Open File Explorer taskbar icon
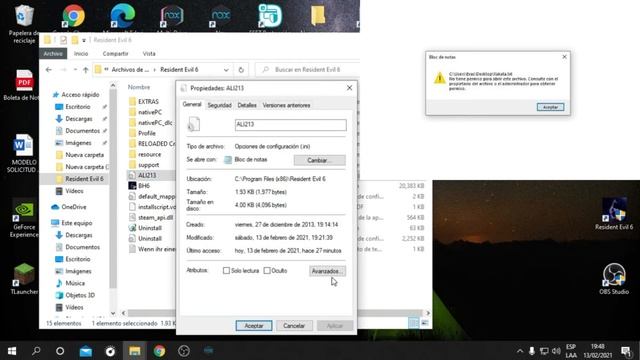Viewport: 640px width, 360px height. point(135,351)
